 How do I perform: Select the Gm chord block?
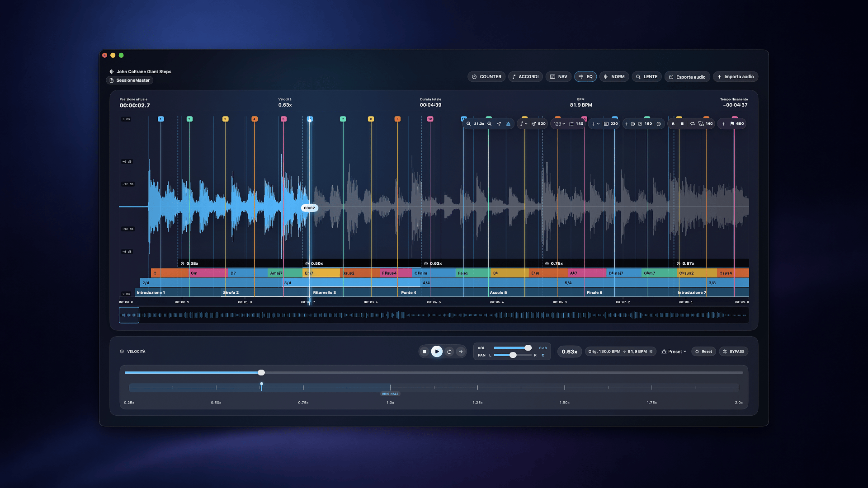click(208, 273)
